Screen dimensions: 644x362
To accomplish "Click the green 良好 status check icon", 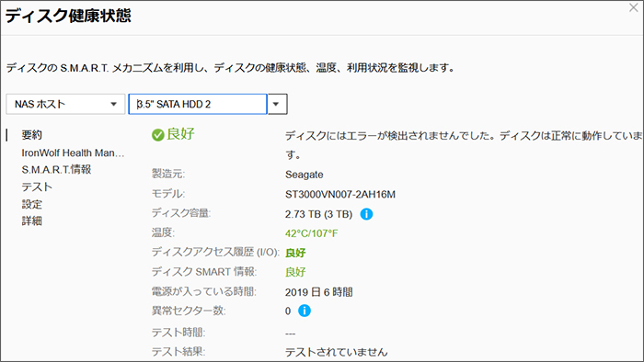I will [157, 135].
